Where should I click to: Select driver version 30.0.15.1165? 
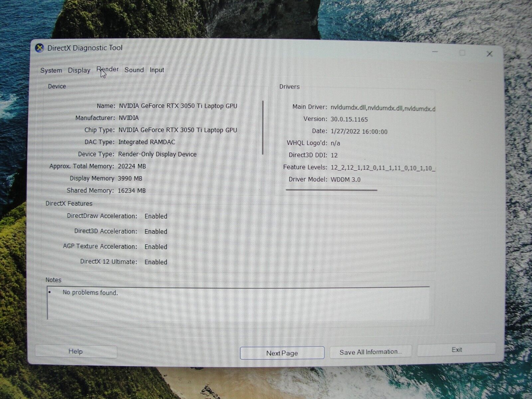349,119
